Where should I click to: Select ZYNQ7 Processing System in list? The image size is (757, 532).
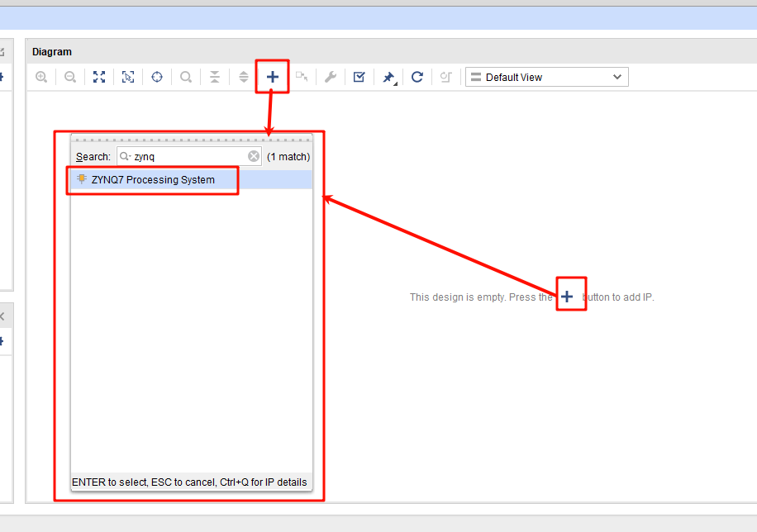[x=191, y=179]
